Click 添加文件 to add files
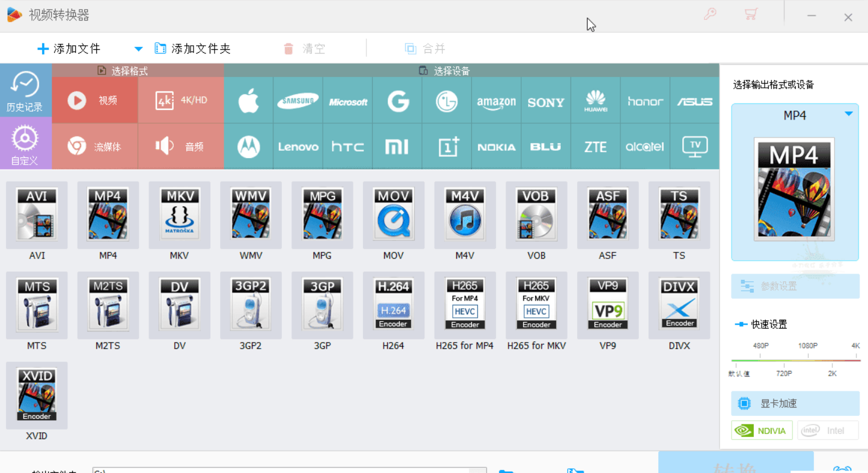The height and width of the screenshot is (473, 868). [69, 49]
